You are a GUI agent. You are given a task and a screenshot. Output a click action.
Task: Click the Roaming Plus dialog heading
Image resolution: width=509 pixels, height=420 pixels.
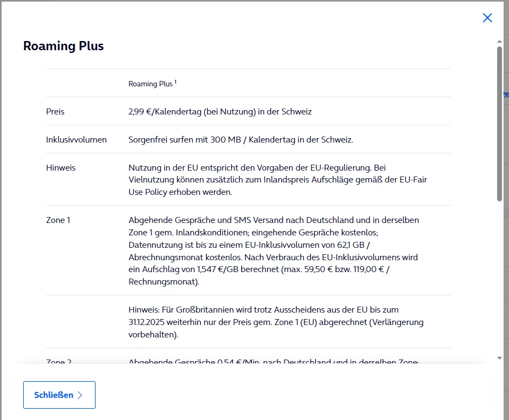tap(63, 46)
